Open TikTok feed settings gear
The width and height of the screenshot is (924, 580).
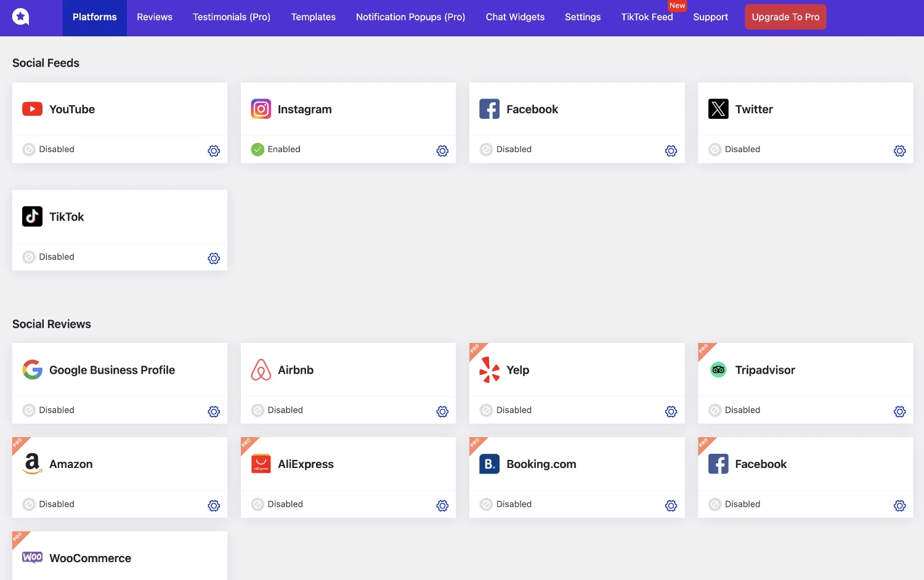tap(214, 259)
